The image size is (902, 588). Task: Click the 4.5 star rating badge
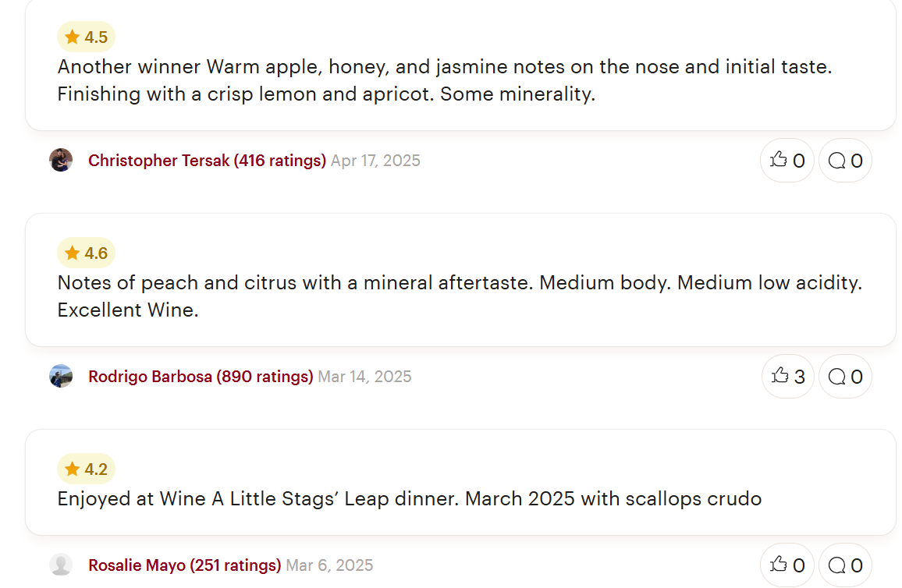(86, 37)
